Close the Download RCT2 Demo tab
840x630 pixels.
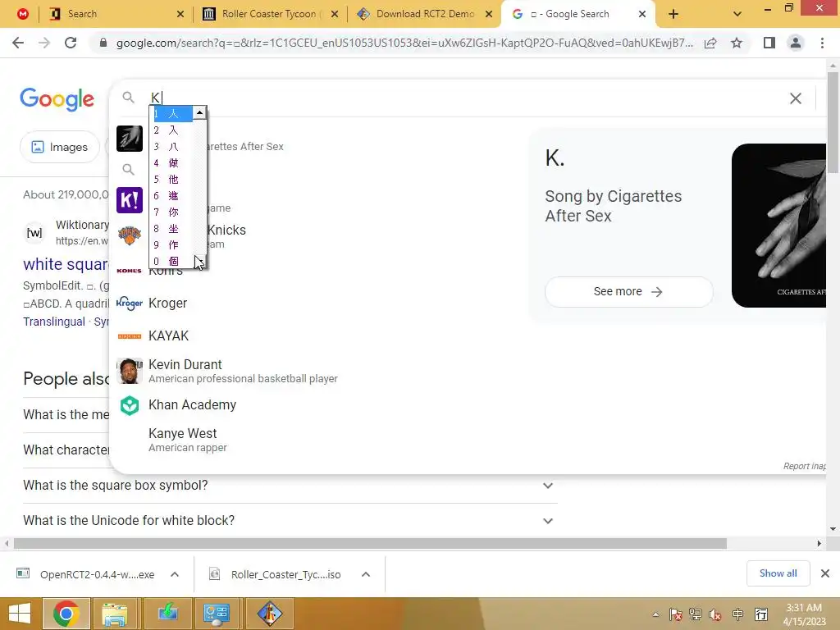[x=489, y=14]
